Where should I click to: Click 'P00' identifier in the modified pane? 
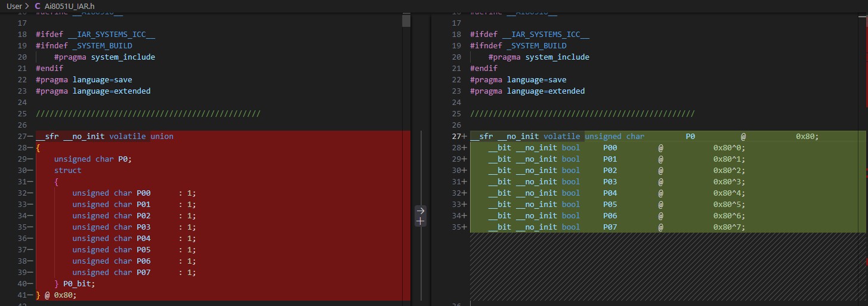[610, 148]
